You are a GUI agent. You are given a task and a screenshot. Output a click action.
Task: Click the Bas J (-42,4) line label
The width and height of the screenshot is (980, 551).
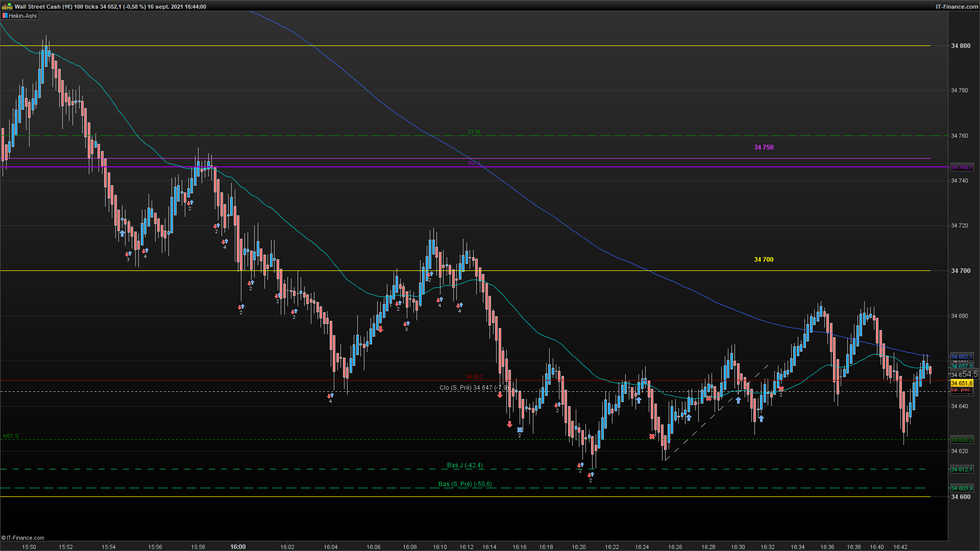(464, 465)
